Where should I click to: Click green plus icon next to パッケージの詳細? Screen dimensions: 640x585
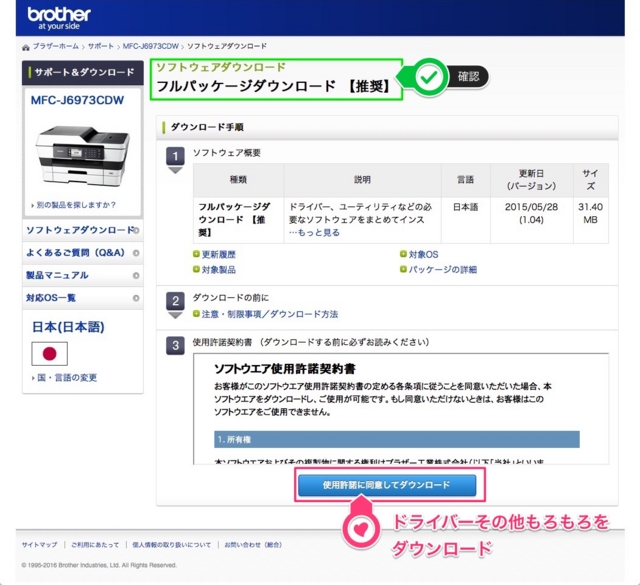click(403, 269)
